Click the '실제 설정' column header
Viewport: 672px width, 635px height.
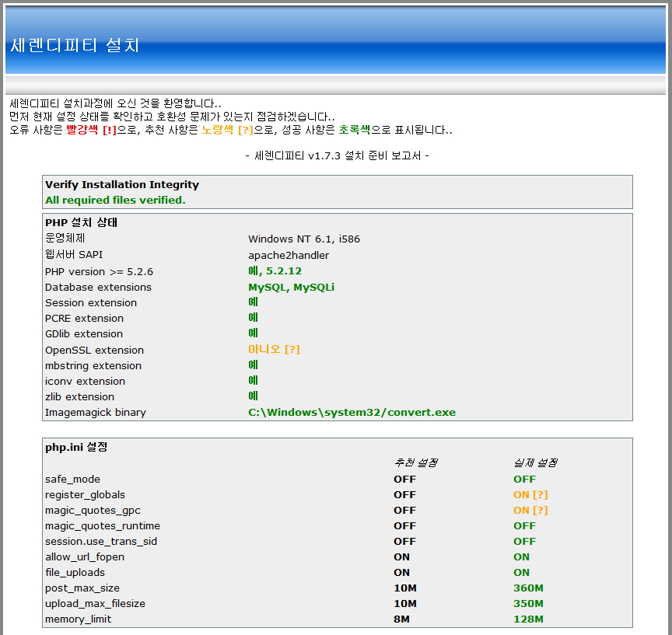[x=535, y=463]
